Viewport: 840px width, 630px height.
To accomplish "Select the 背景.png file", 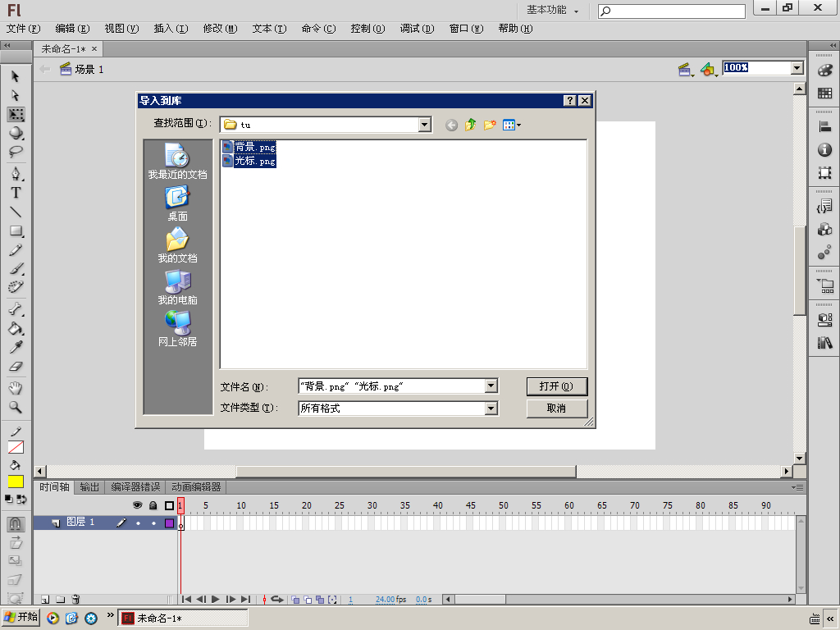I will [x=249, y=147].
